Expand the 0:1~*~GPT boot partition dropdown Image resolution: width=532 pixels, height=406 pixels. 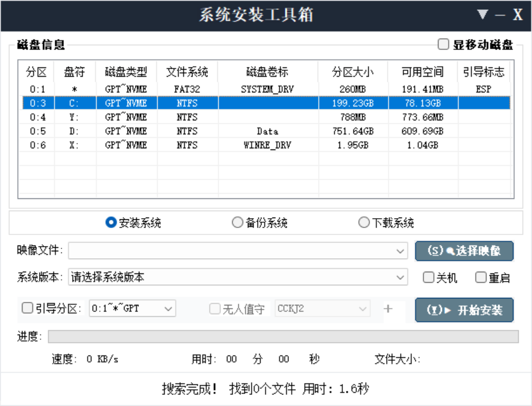(x=168, y=309)
